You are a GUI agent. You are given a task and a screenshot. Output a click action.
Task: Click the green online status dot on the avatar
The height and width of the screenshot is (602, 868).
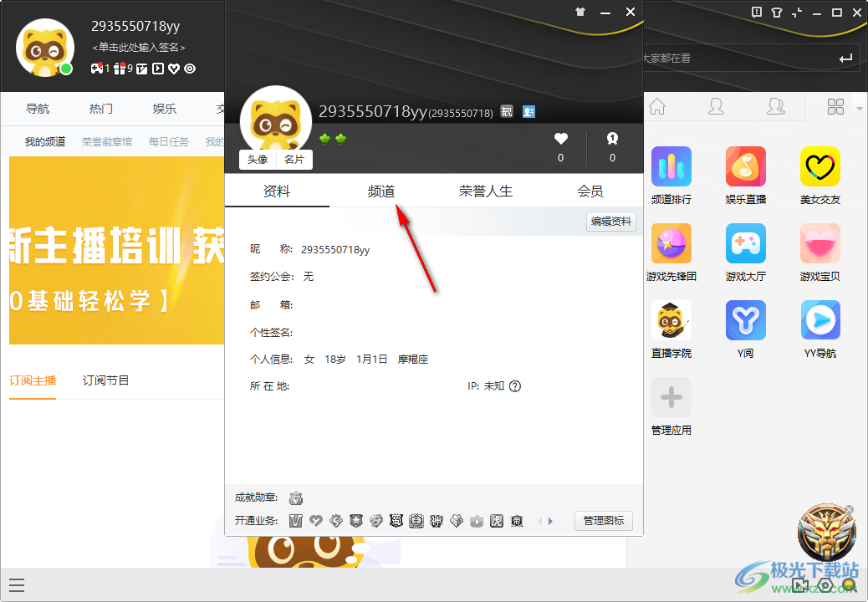click(x=66, y=69)
